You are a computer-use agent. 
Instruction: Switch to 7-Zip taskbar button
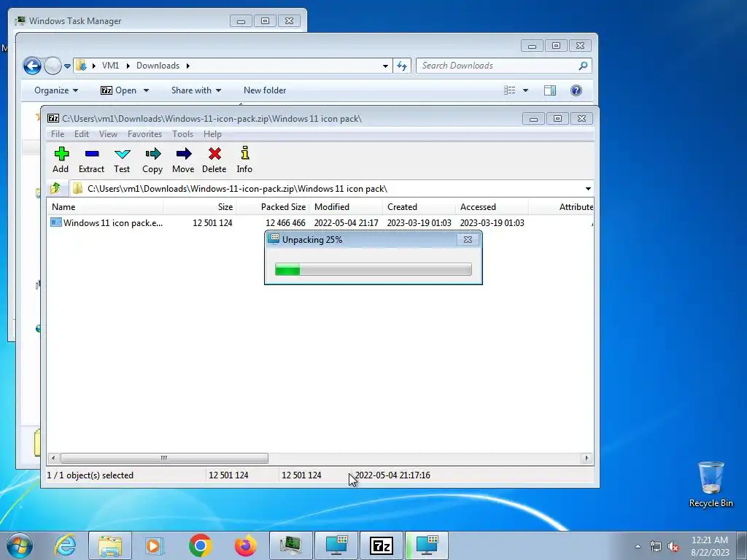382,545
